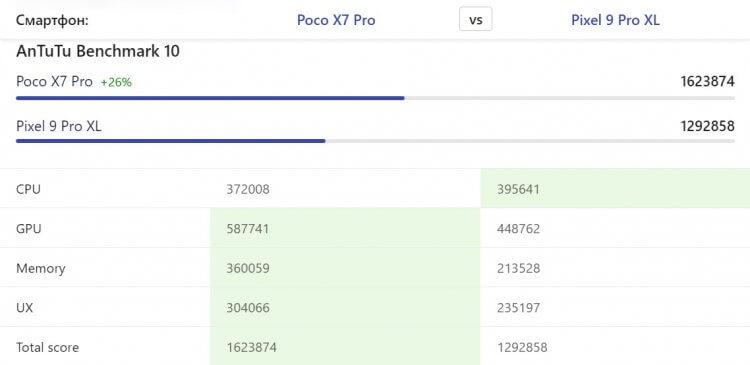Screen dimensions: 750x365
Task: Click the Pixel total score 1292858 beside the bar
Action: pos(707,126)
